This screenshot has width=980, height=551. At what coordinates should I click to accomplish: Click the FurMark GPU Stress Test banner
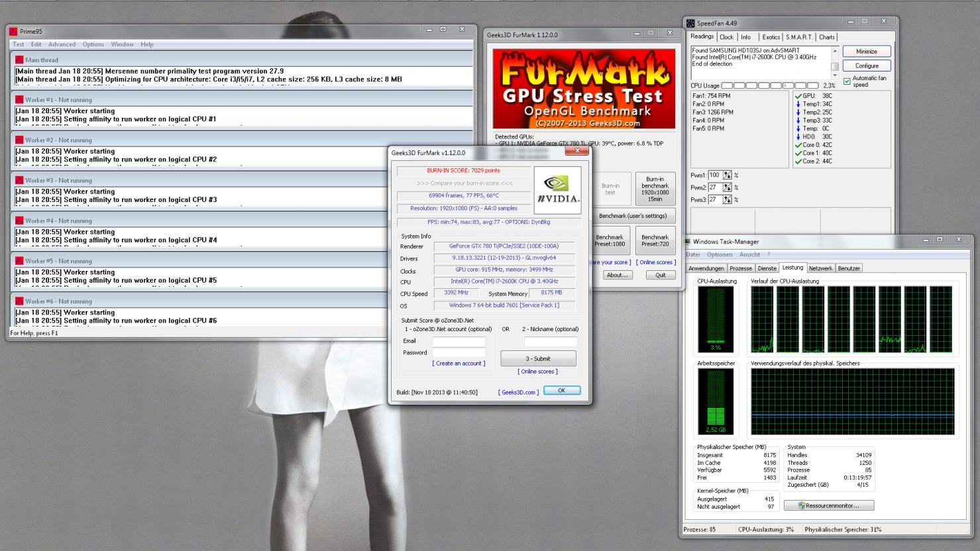click(584, 89)
